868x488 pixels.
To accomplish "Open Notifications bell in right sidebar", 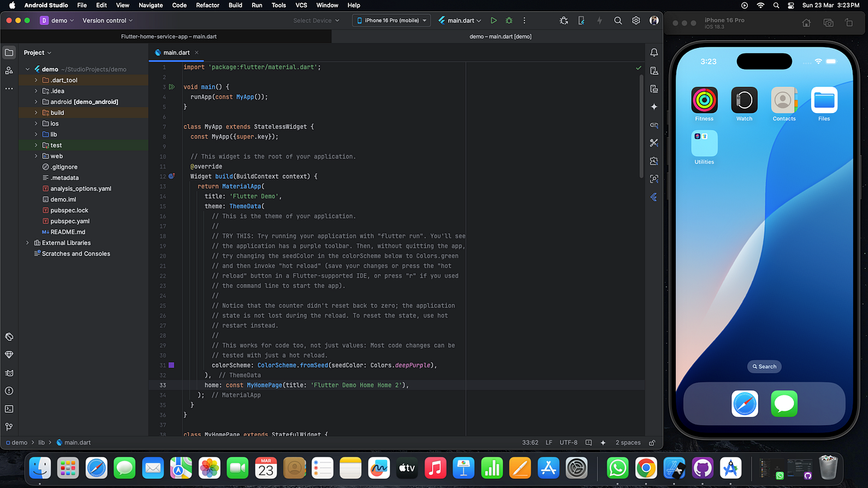I will [x=654, y=52].
